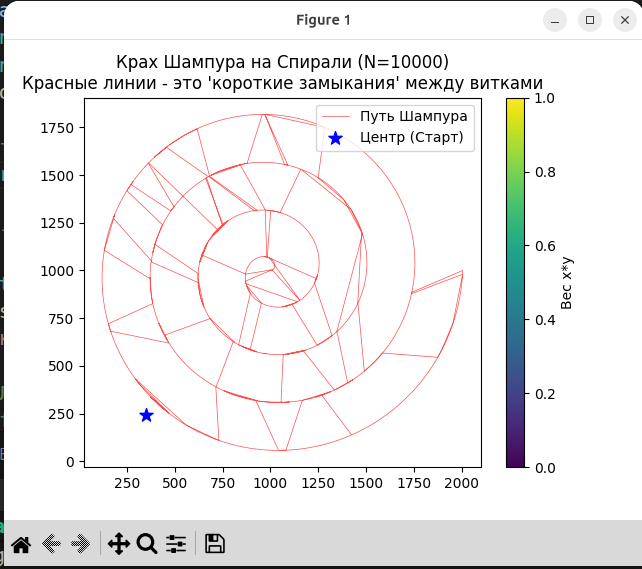Click the colorbar tick label 0.0
This screenshot has width=642, height=569.
[545, 467]
